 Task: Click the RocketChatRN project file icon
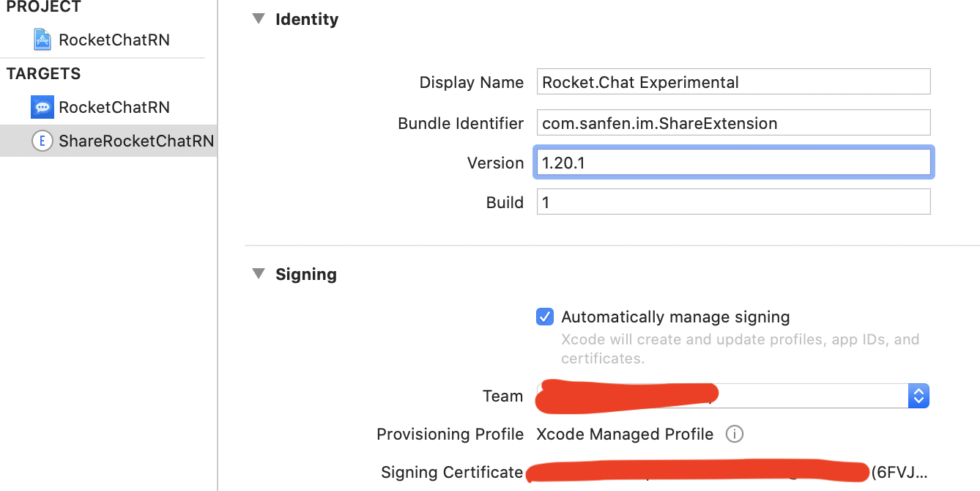click(x=42, y=40)
